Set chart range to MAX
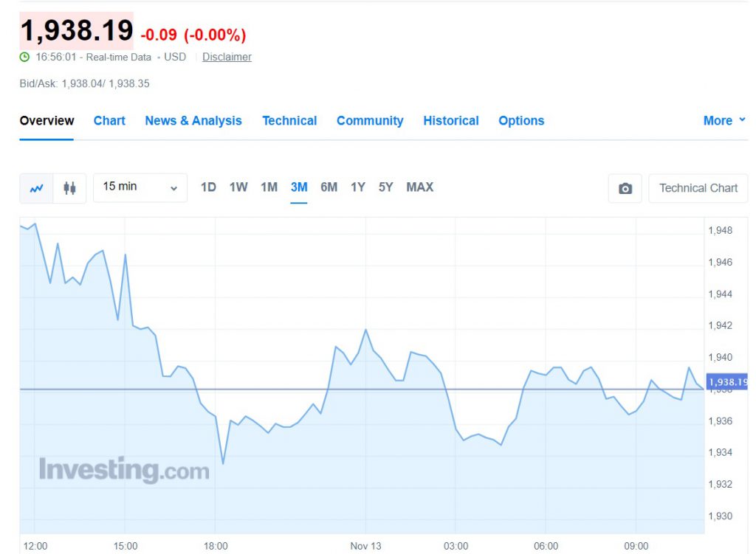Screen dimensions: 756x554 tap(419, 187)
